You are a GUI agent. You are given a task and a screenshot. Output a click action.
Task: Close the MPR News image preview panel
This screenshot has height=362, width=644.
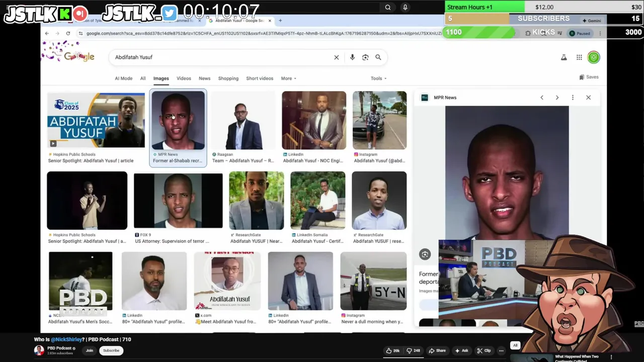tap(588, 98)
